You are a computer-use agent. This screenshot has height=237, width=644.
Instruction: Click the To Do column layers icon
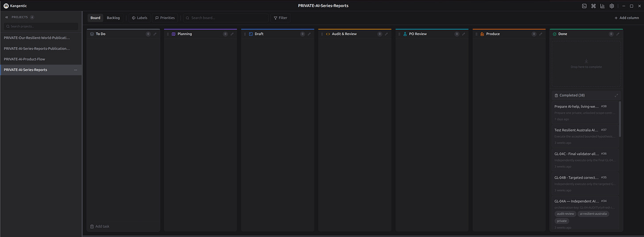click(92, 34)
